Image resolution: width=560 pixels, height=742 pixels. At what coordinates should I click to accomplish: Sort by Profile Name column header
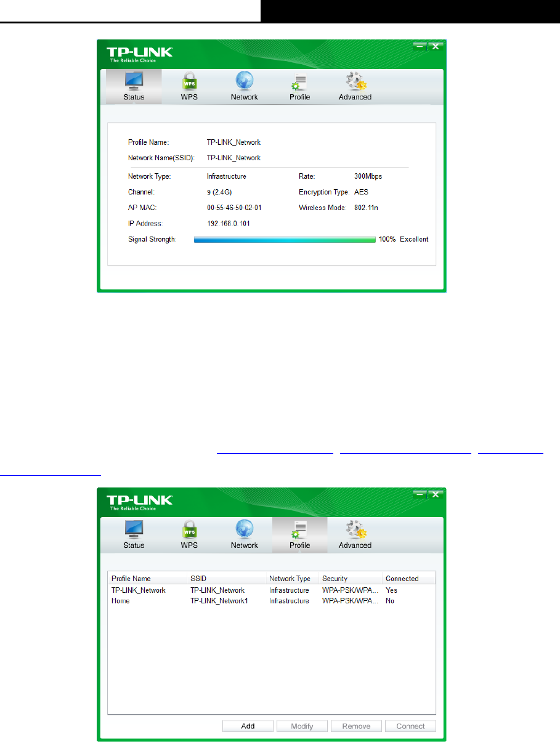point(148,579)
